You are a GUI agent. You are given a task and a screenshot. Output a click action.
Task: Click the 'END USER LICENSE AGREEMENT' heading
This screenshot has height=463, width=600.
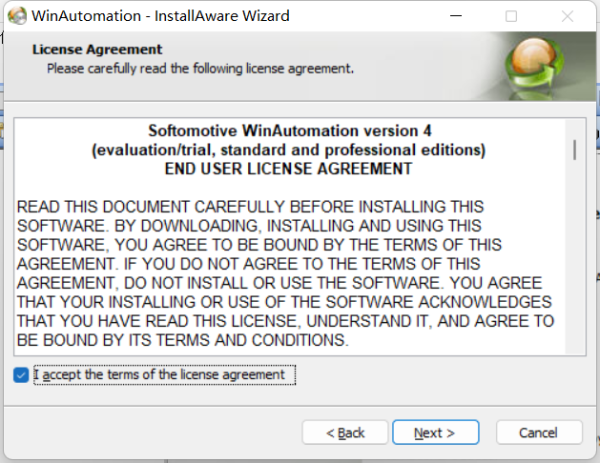pyautogui.click(x=289, y=169)
